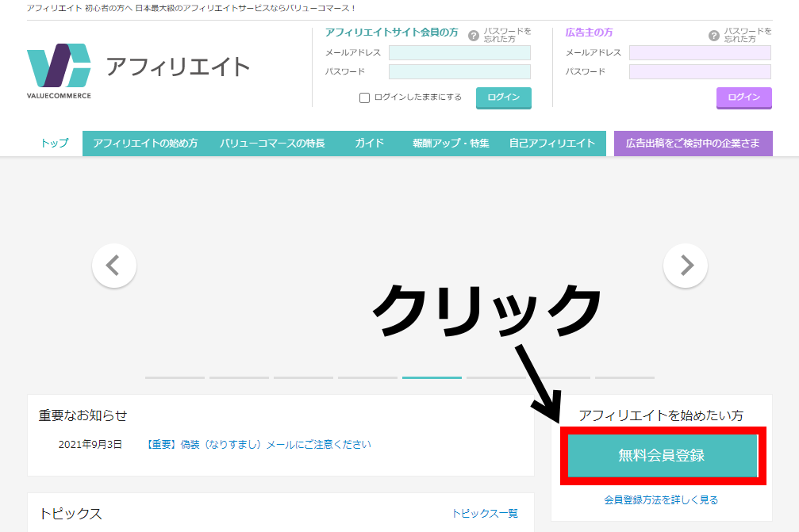Select トップ navigation tab
The height and width of the screenshot is (532, 799).
[x=55, y=143]
